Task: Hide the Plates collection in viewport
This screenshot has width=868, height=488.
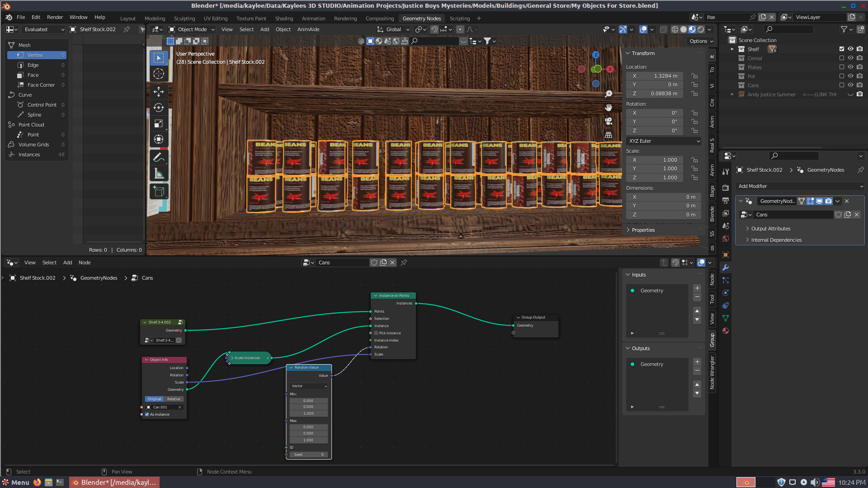Action: pos(850,67)
